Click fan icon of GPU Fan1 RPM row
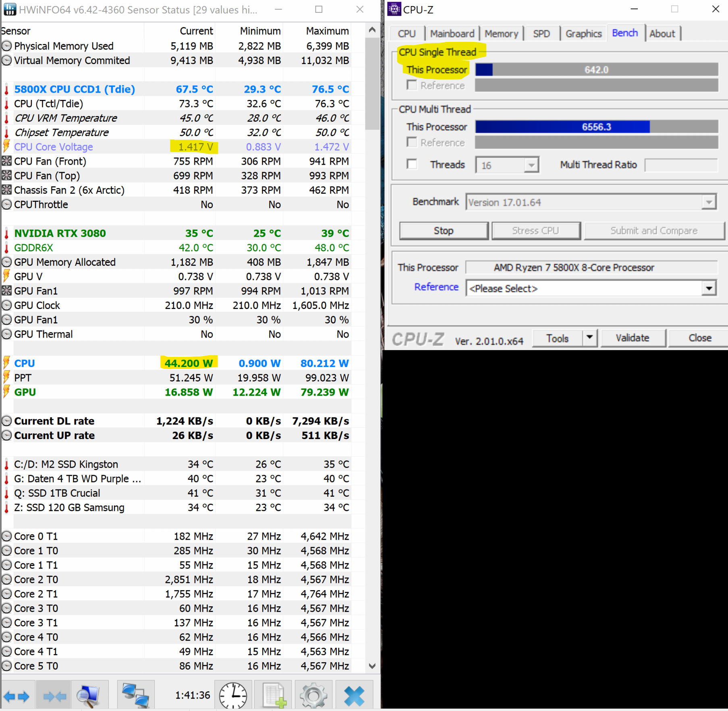 [6, 291]
